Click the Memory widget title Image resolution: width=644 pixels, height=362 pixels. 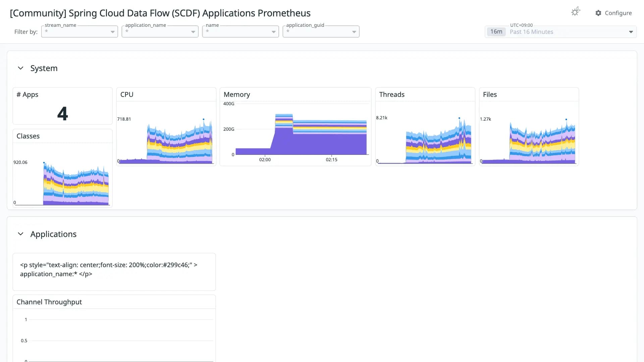pyautogui.click(x=237, y=95)
